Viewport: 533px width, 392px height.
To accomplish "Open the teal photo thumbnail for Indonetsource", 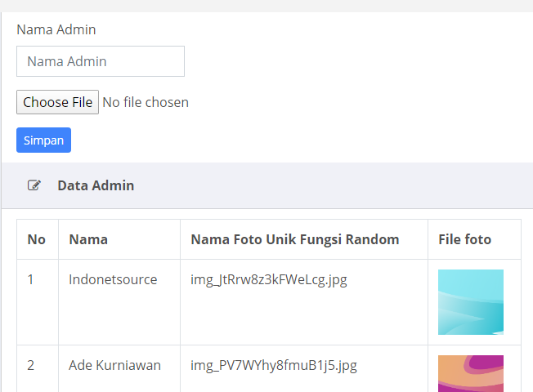I will (x=471, y=302).
